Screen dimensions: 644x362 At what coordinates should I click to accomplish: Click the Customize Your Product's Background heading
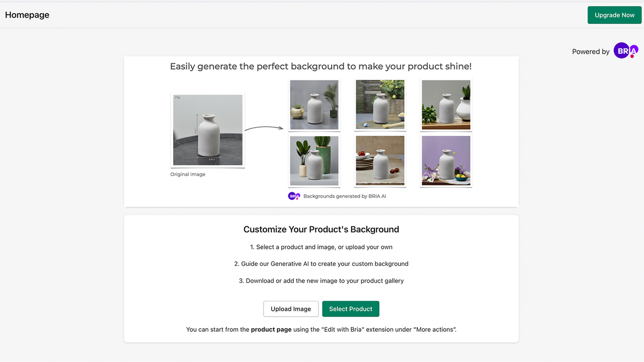[x=321, y=229]
